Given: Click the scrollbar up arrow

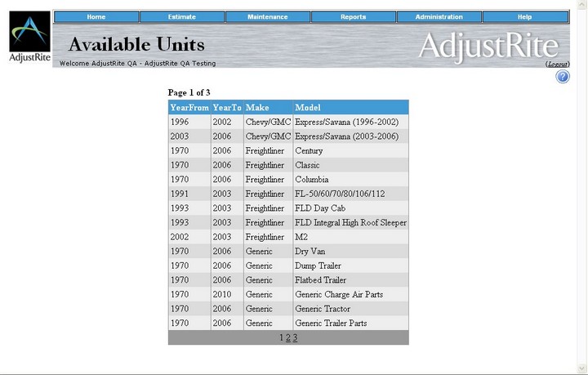Looking at the screenshot, I should tap(582, 4).
